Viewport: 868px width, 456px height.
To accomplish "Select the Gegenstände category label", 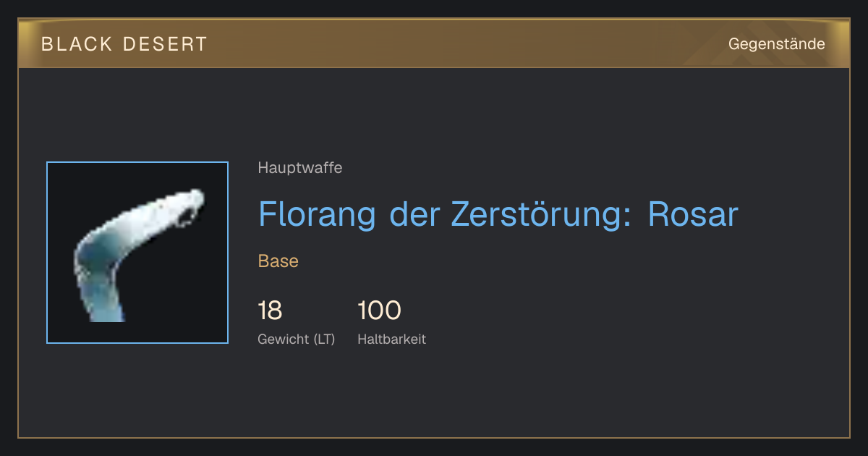I will click(x=776, y=44).
